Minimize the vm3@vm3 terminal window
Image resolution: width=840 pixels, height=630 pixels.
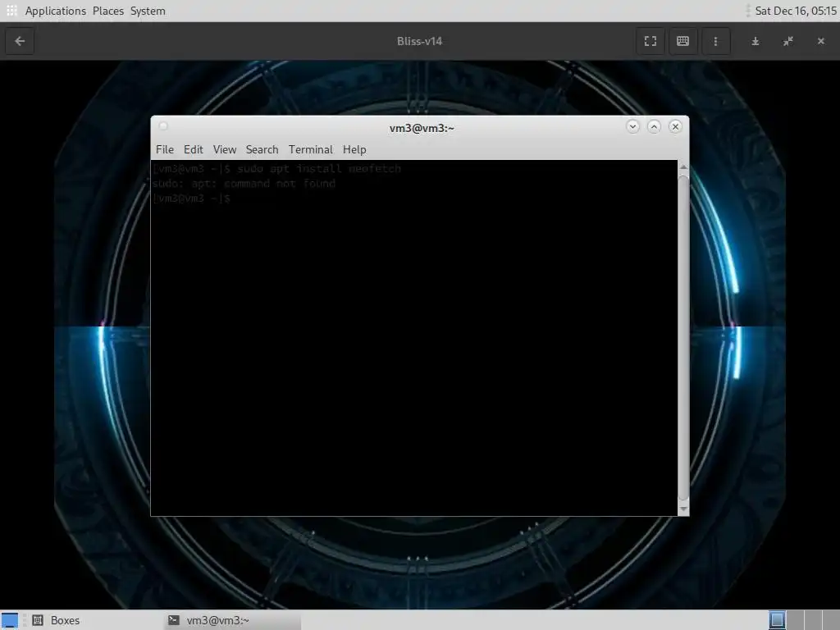click(x=632, y=126)
